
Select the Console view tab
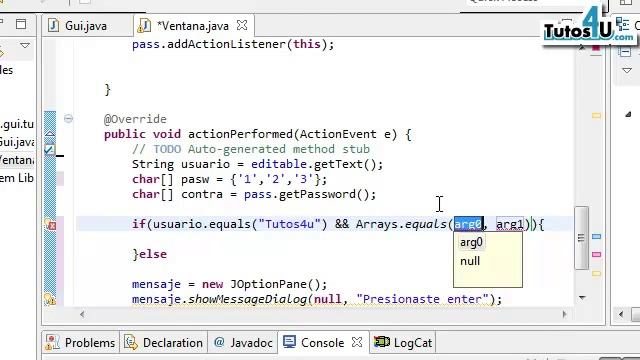pos(322,342)
